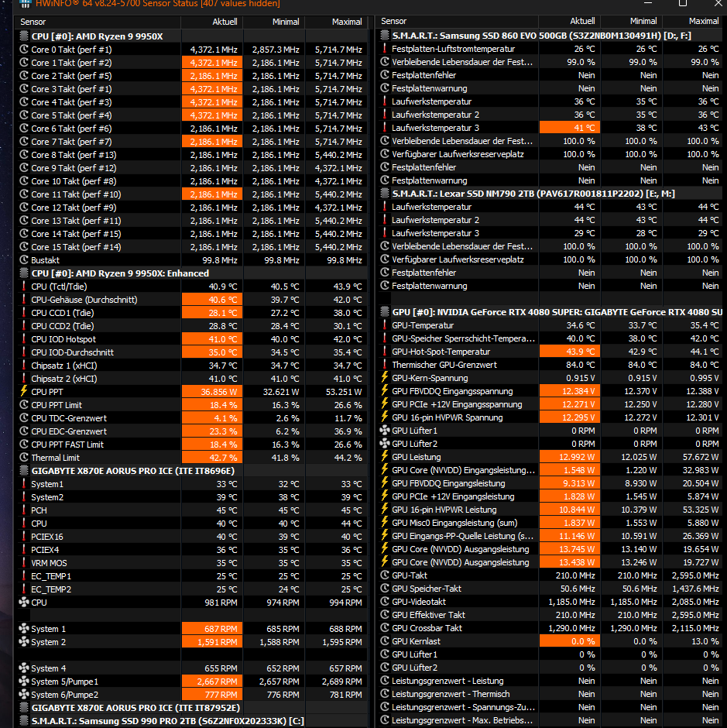Select System 4 fan row
This screenshot has width=727, height=728.
click(191, 668)
